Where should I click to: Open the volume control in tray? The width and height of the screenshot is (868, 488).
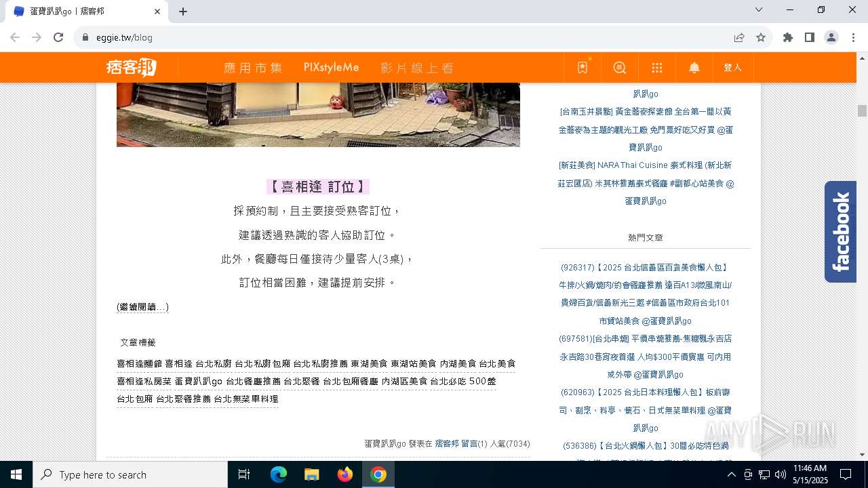point(781,474)
